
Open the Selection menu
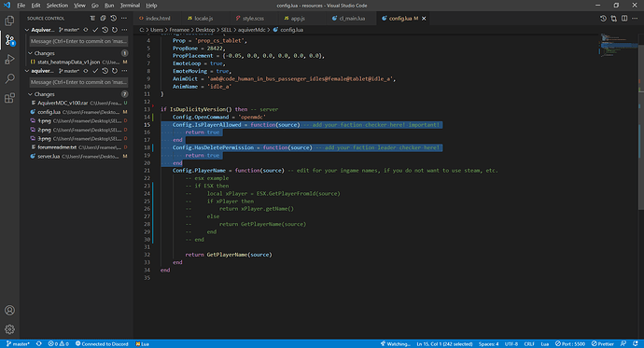(57, 6)
